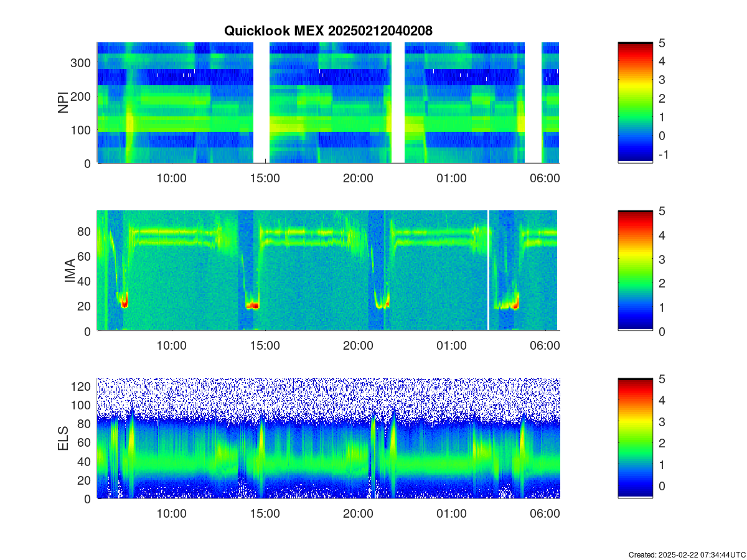Click the "15:00" time label under the ELS plot
The image size is (747, 560).
pos(265,513)
